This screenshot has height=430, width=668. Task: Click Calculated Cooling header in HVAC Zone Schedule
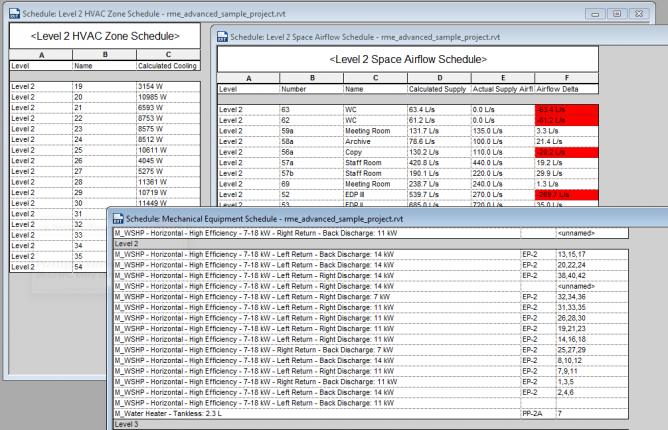point(168,66)
